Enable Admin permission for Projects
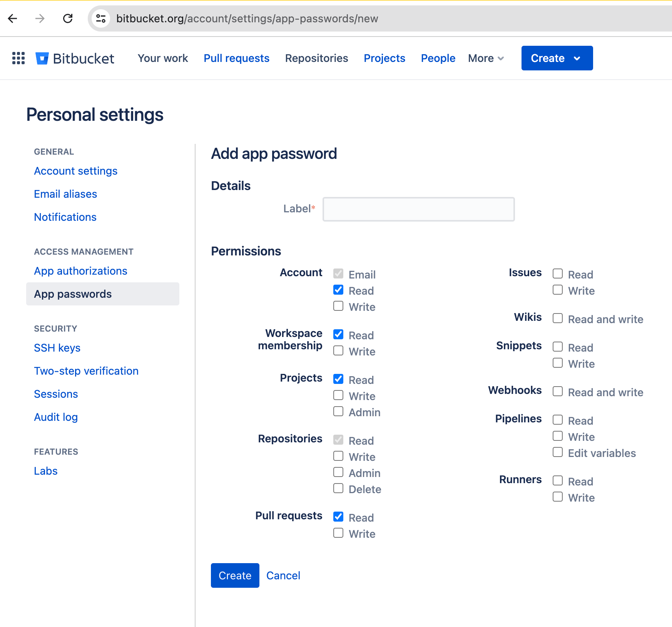The image size is (672, 627). pyautogui.click(x=338, y=411)
